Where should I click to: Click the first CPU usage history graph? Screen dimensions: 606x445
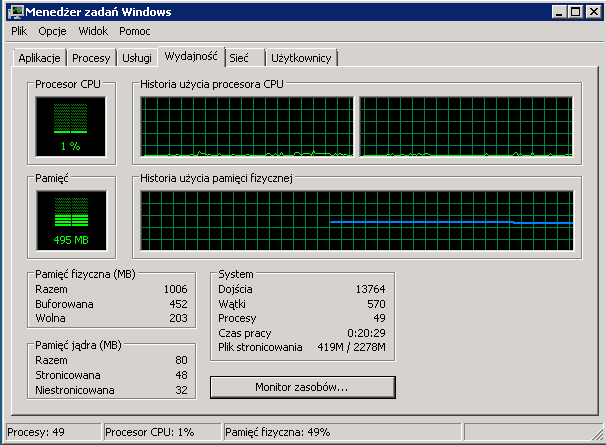pyautogui.click(x=247, y=127)
